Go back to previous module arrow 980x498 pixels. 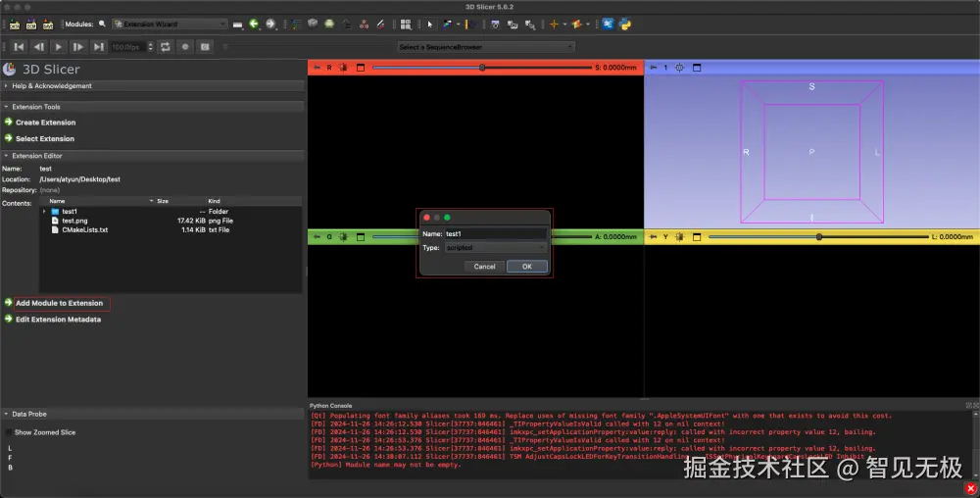(255, 24)
